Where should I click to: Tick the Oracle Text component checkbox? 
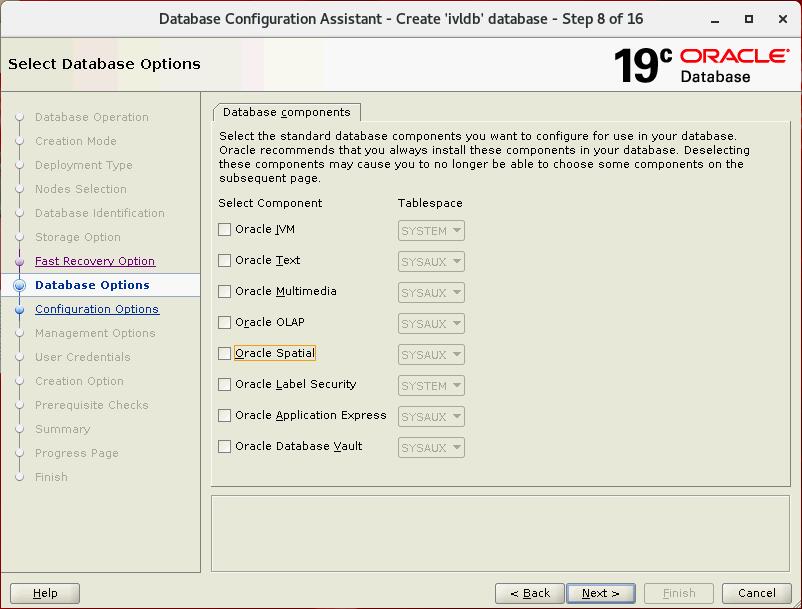click(x=225, y=261)
